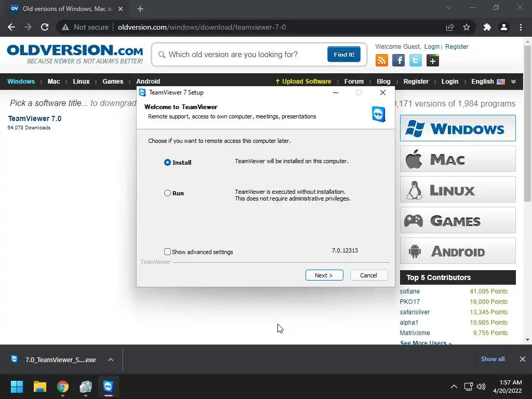Open the Windows navigation menu item

[21, 82]
